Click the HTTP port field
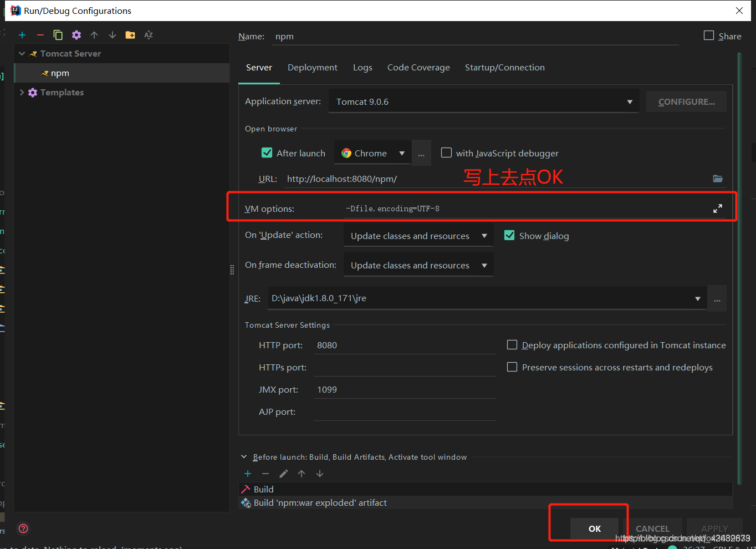The width and height of the screenshot is (756, 549). click(x=405, y=345)
